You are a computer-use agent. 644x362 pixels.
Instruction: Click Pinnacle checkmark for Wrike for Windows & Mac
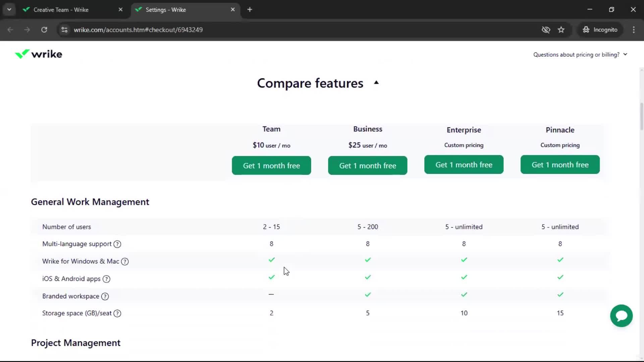560,260
